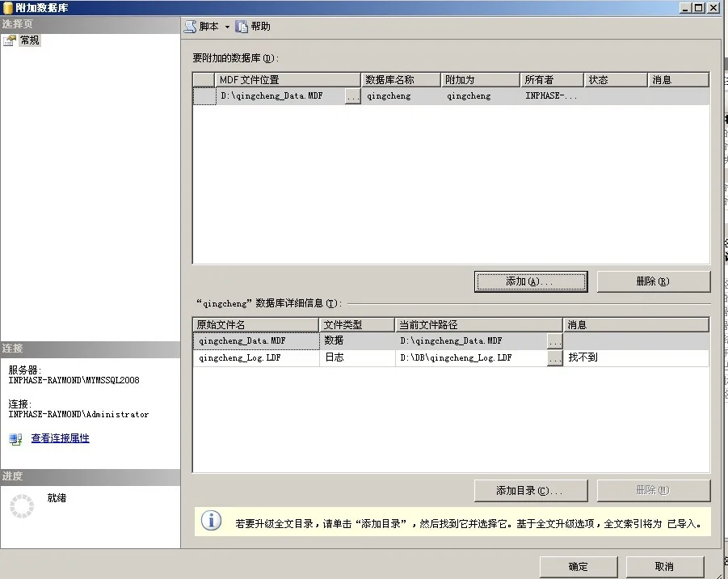This screenshot has height=579, width=728.
Task: Browse path for qingcheng_Log.LDF file
Action: point(554,357)
